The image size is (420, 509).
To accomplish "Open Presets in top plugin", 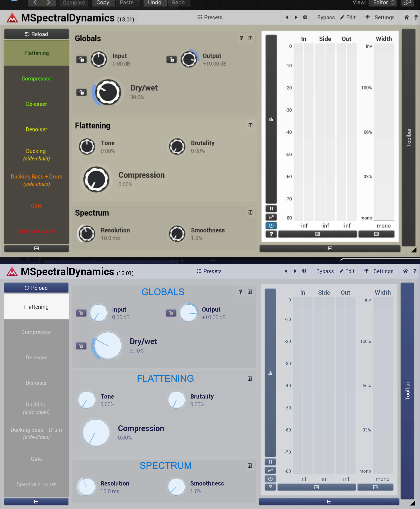I will point(210,17).
